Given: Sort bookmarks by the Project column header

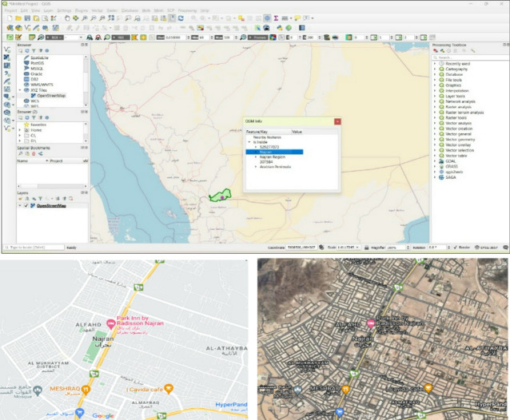Looking at the screenshot, I should 65,160.
